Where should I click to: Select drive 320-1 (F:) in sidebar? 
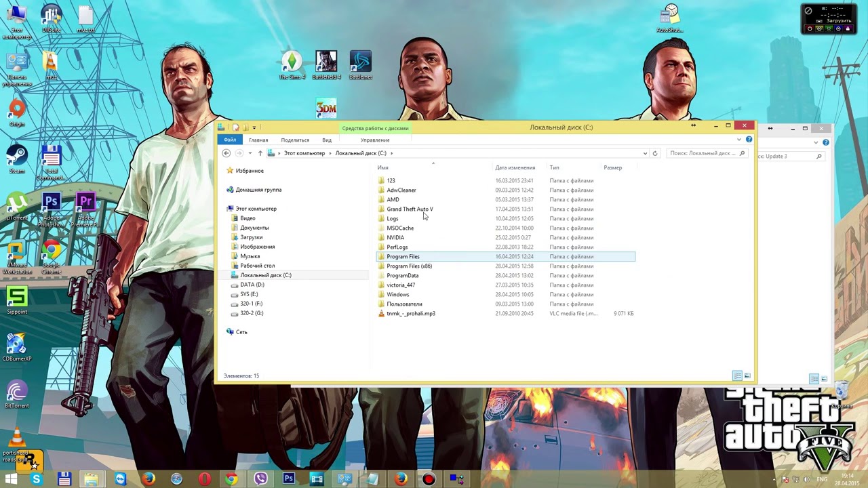(x=251, y=304)
